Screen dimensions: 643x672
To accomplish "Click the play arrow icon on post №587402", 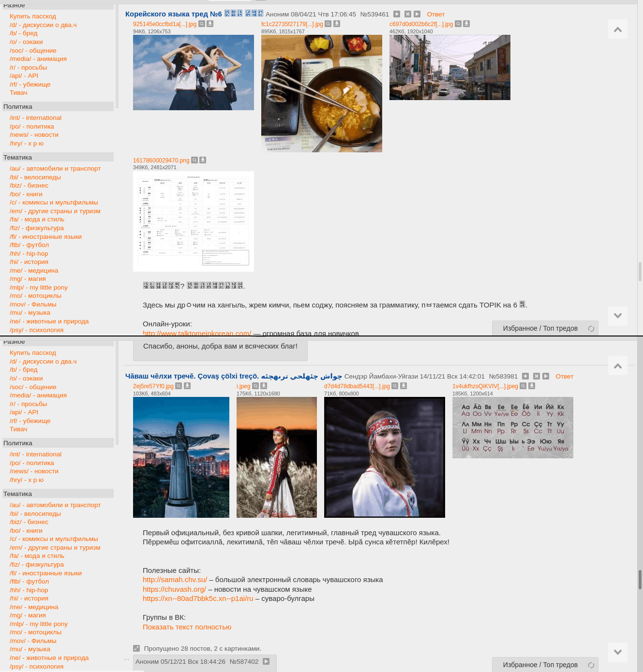I will click(266, 661).
